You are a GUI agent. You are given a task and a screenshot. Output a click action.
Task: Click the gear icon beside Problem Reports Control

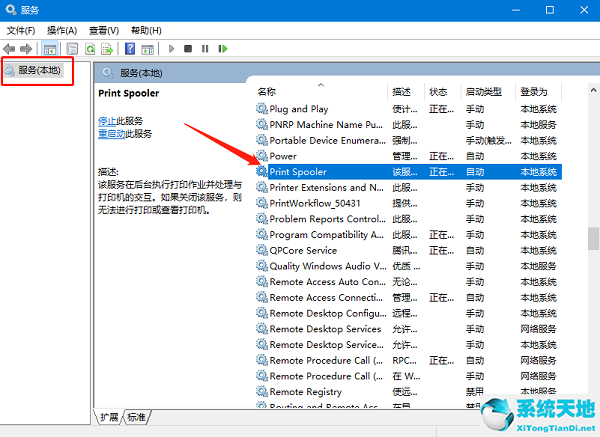262,218
